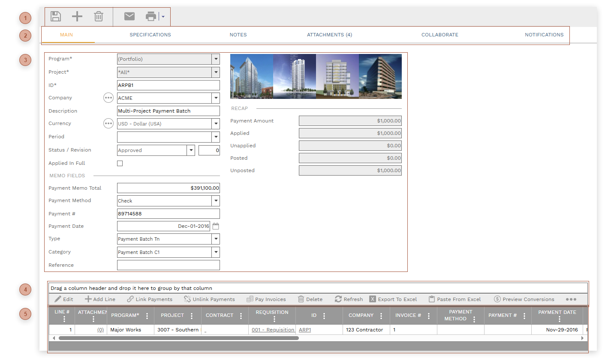Select Paste From Excel
This screenshot has height=364, width=605.
click(455, 299)
